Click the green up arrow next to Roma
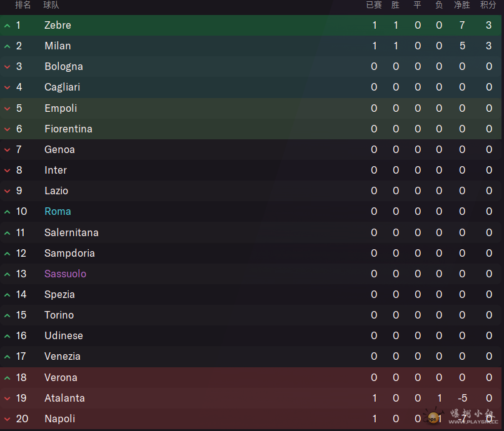Image resolution: width=504 pixels, height=431 pixels. 7,212
